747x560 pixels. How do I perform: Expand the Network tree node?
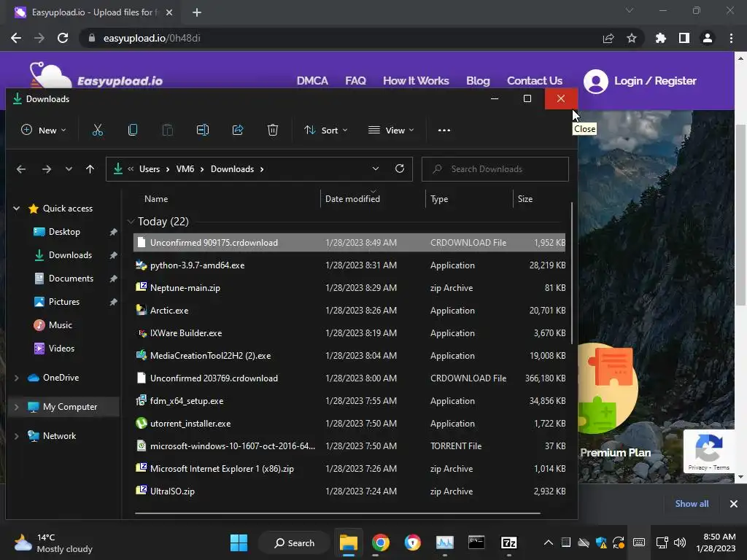(16, 436)
